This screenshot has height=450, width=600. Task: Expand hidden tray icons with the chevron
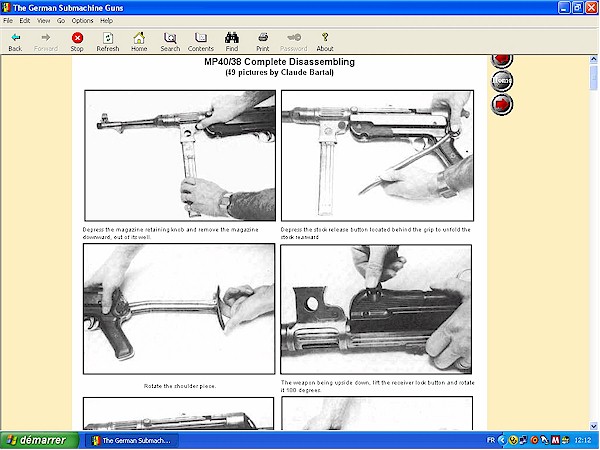tap(502, 440)
